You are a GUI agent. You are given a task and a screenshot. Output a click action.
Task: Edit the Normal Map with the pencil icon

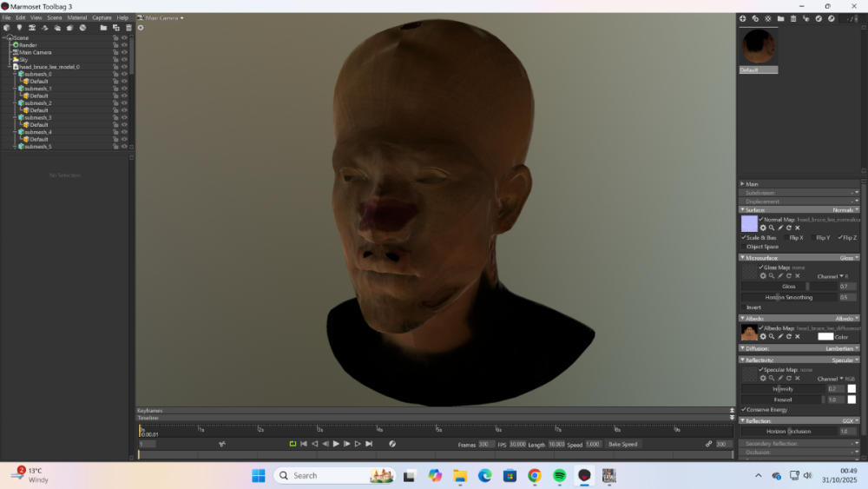(780, 228)
